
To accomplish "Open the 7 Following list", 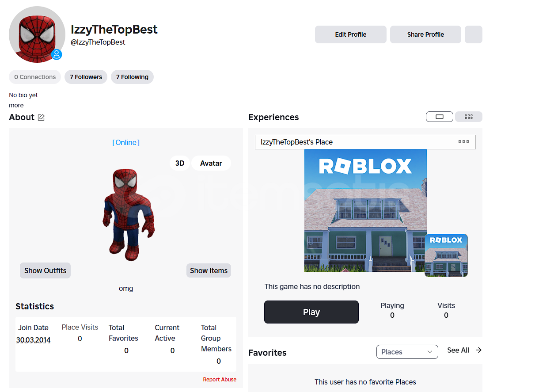I will [x=132, y=77].
